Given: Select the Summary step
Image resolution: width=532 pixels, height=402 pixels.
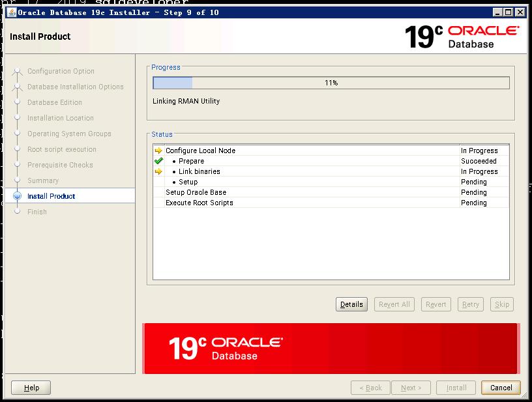Looking at the screenshot, I should 43,180.
